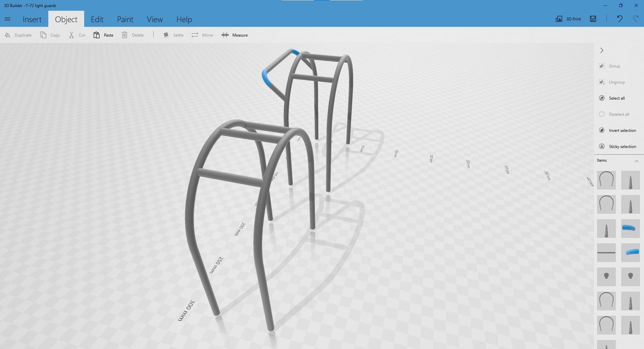Select the Measure tool
Viewport: 644px width, 349px height.
[235, 35]
